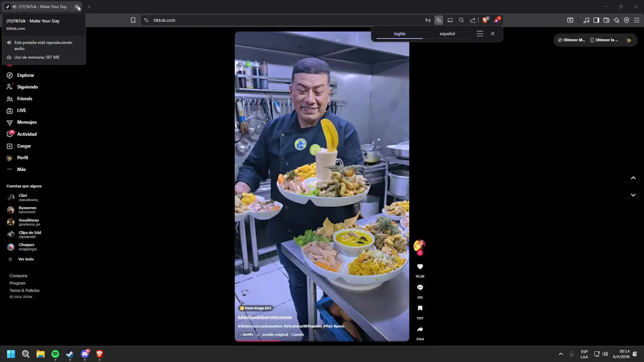
Task: Click Obtener M... button
Action: (571, 40)
